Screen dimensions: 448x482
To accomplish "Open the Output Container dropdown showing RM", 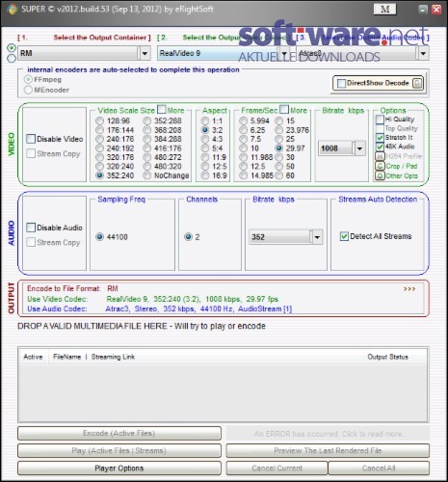I will click(x=85, y=53).
